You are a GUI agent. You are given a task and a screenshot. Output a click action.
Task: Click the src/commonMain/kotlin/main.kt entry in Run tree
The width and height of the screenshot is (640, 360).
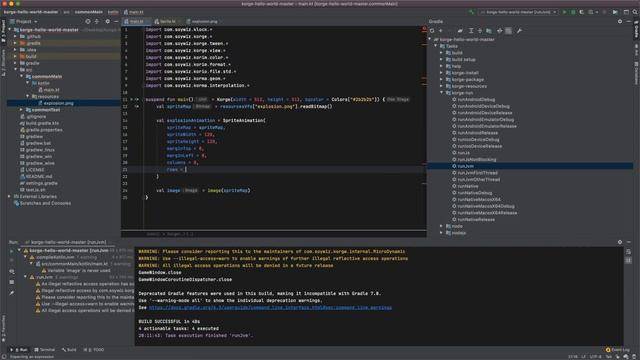point(74,264)
